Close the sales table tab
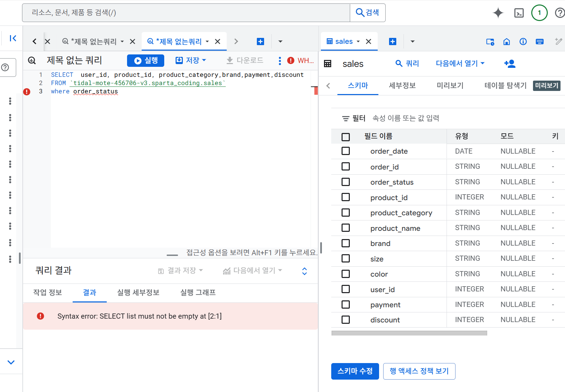The height and width of the screenshot is (392, 565). pyautogui.click(x=369, y=41)
